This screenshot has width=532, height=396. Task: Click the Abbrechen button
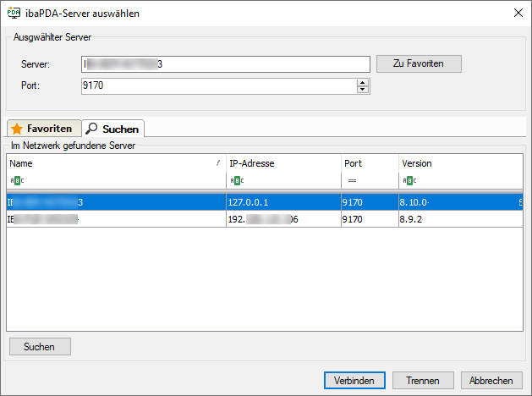pyautogui.click(x=491, y=381)
